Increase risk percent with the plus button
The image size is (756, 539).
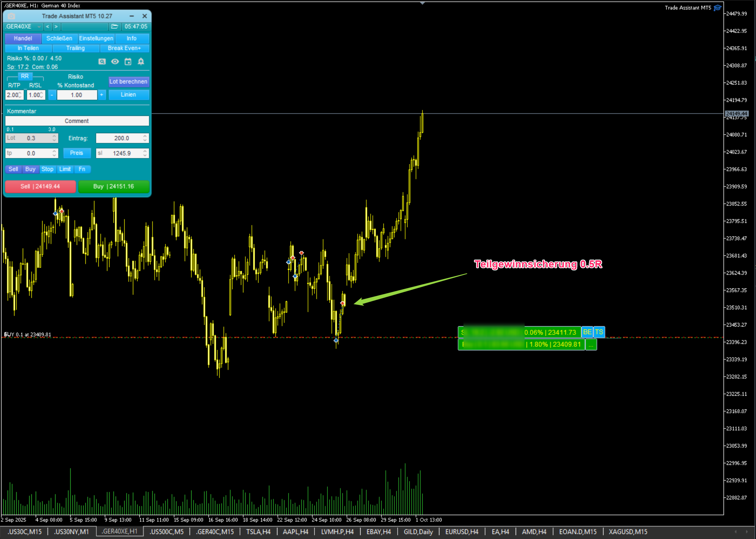[102, 95]
